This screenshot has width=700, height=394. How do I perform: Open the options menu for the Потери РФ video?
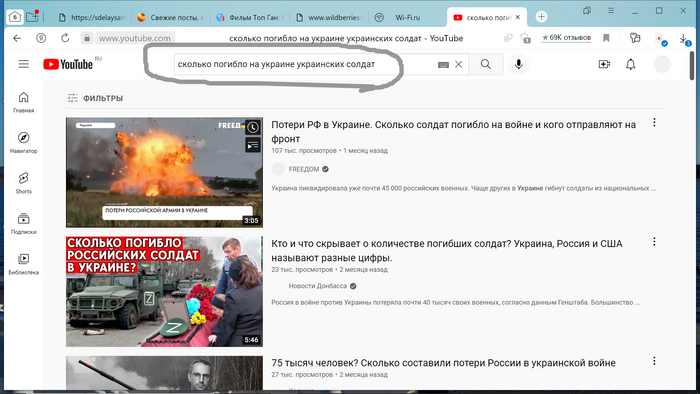[654, 122]
